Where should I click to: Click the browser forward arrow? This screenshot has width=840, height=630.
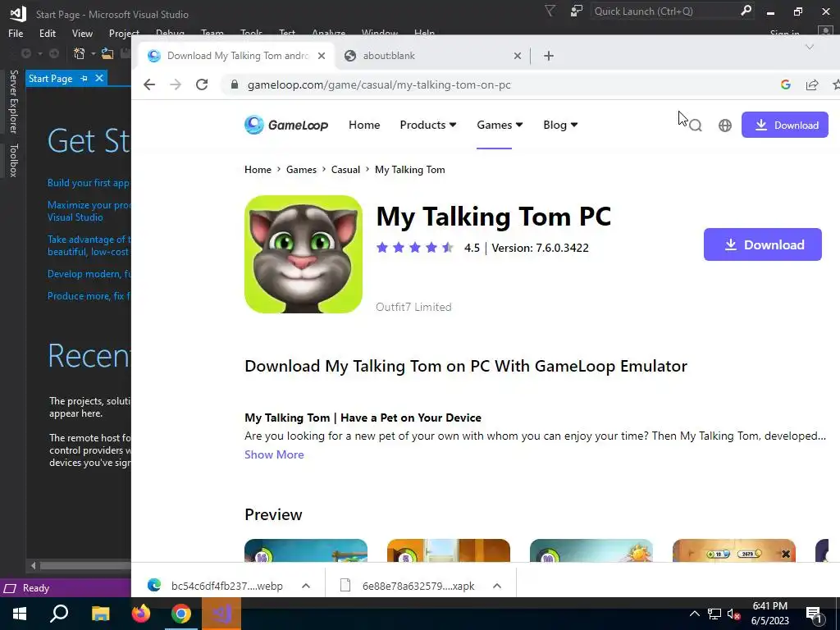(x=176, y=84)
